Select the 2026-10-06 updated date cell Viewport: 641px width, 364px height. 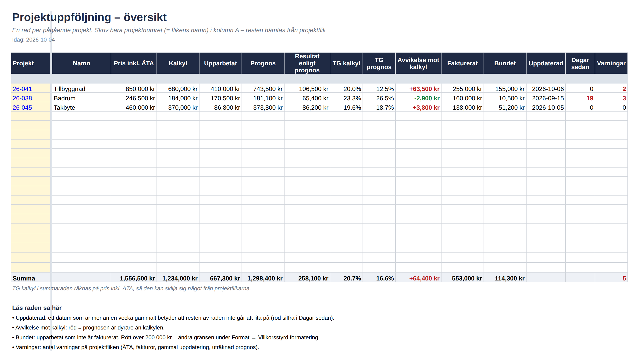coord(546,89)
